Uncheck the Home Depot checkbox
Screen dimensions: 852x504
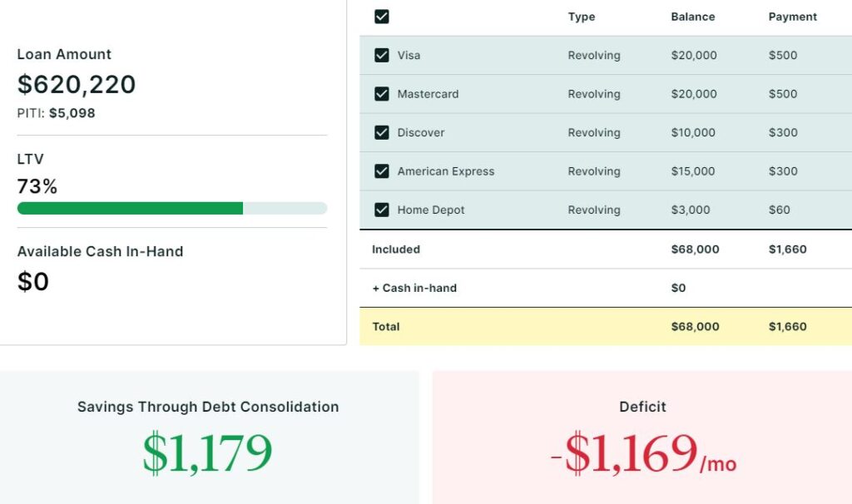(x=382, y=210)
